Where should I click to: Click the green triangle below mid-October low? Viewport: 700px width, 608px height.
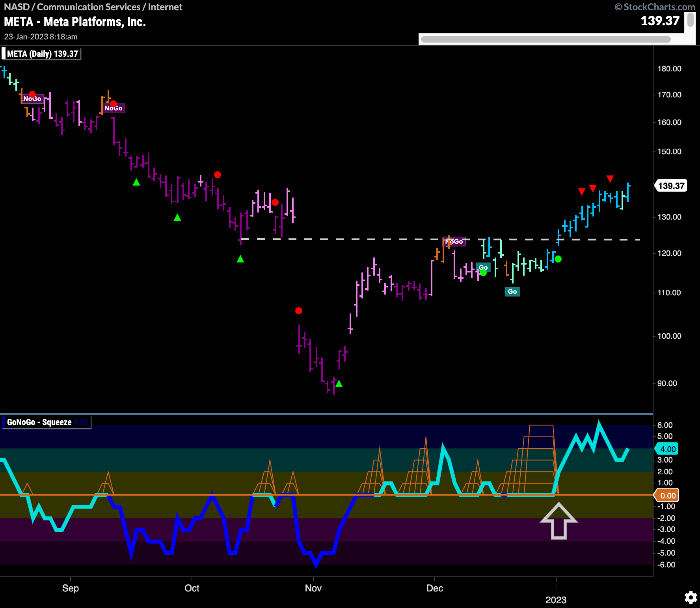[x=240, y=259]
